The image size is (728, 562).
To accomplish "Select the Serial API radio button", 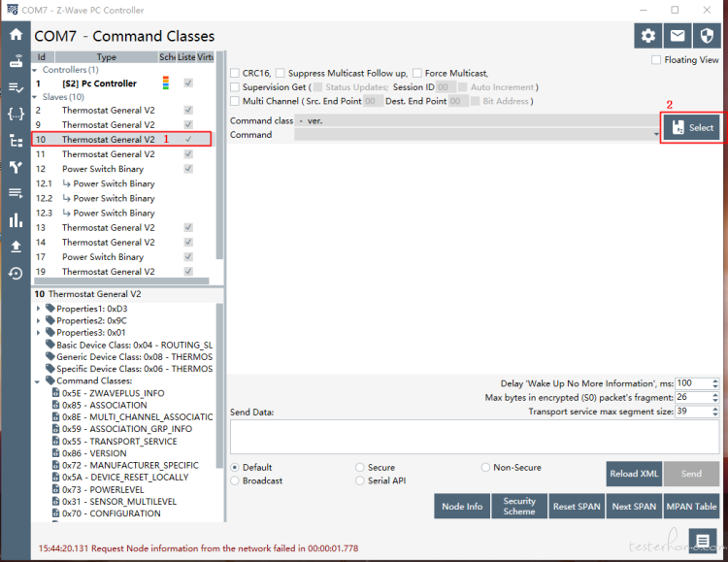I will [360, 480].
